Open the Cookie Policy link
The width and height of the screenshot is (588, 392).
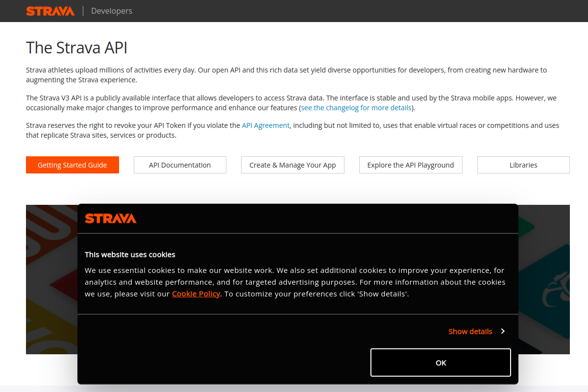point(196,294)
